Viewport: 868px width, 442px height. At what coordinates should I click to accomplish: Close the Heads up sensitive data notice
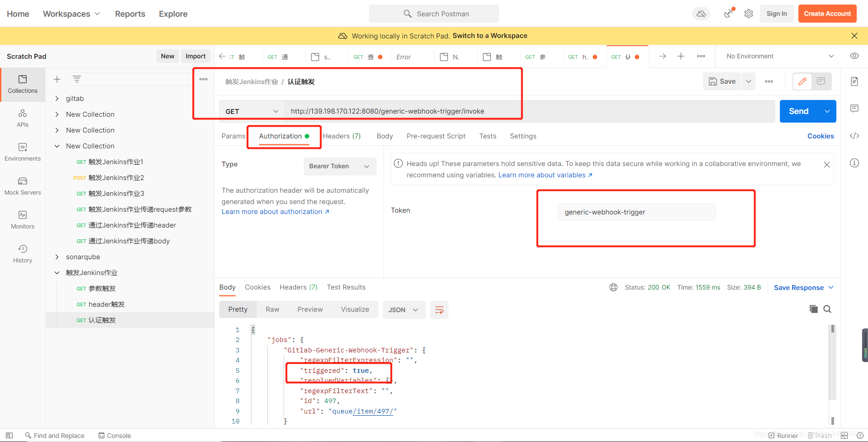pyautogui.click(x=827, y=165)
